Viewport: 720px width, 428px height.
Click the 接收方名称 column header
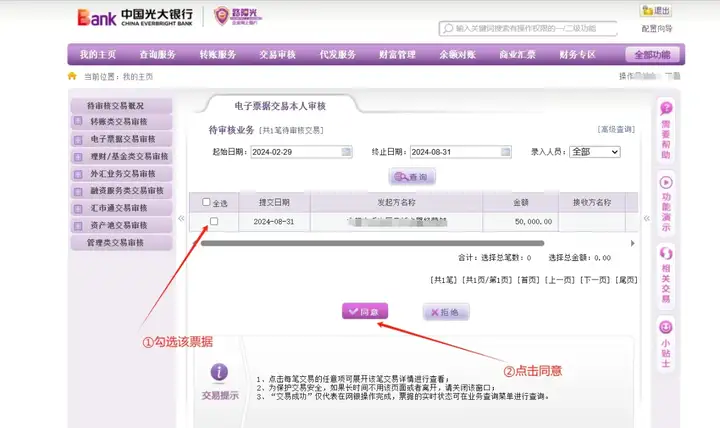pos(592,202)
